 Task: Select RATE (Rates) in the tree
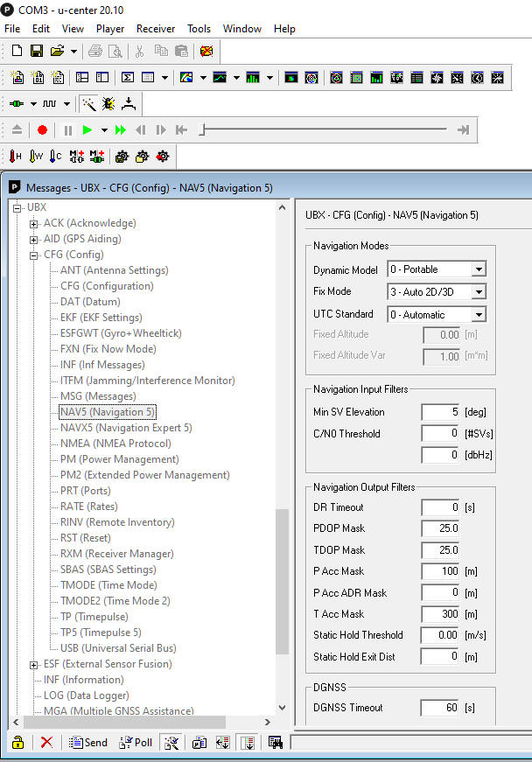tap(89, 507)
